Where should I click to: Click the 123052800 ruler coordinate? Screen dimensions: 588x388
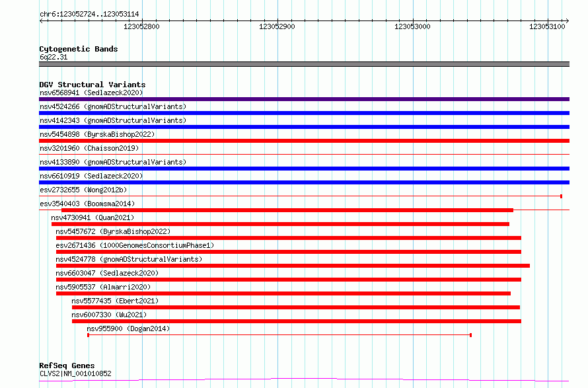[141, 26]
